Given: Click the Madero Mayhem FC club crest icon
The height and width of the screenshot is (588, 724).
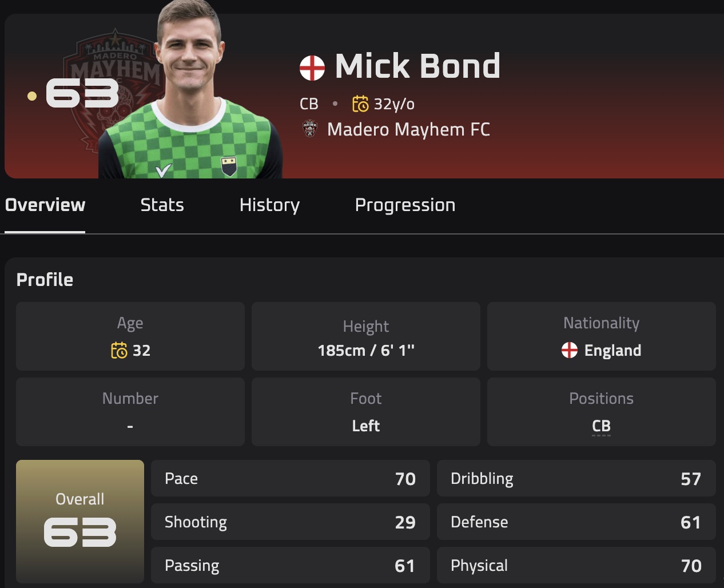Looking at the screenshot, I should [x=309, y=129].
